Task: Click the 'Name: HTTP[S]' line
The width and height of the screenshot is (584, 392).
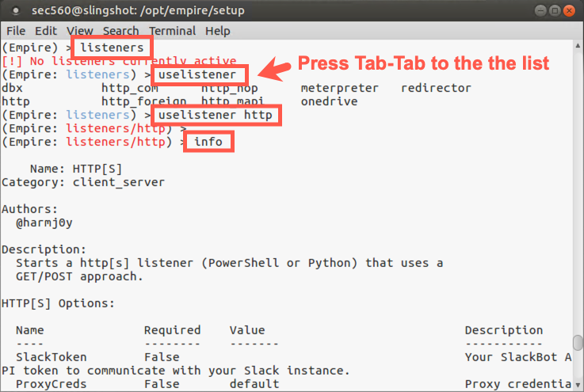Action: [x=76, y=169]
